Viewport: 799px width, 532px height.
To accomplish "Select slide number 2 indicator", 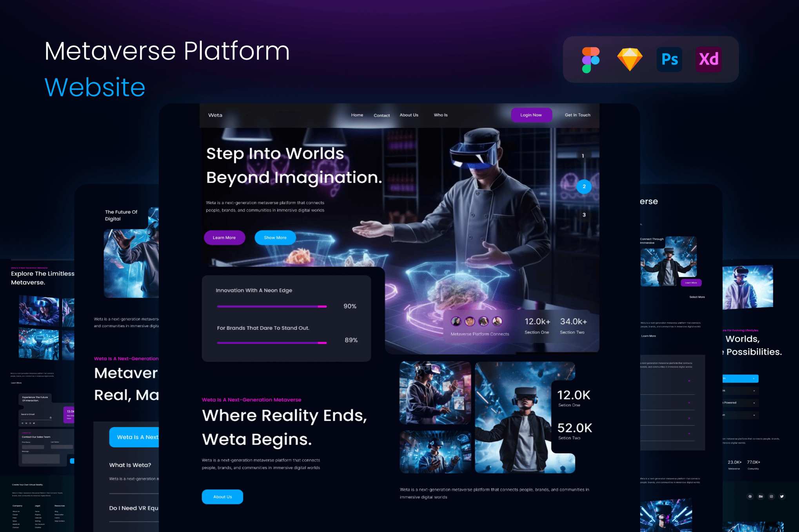I will coord(584,186).
